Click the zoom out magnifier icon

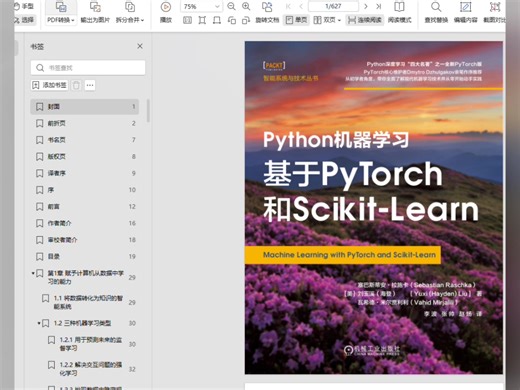[x=231, y=6]
